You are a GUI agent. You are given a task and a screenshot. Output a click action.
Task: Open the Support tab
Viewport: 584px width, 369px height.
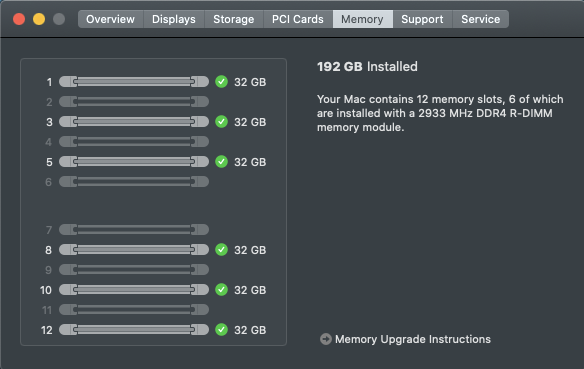[422, 19]
